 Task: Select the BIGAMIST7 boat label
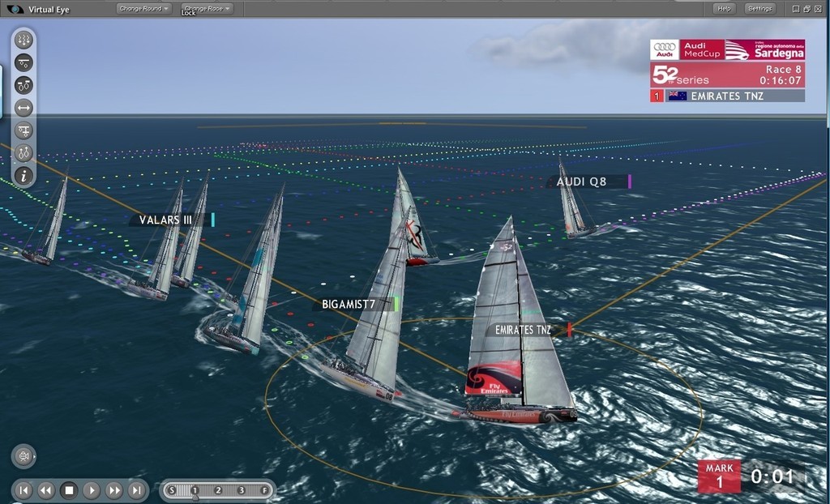[355, 305]
